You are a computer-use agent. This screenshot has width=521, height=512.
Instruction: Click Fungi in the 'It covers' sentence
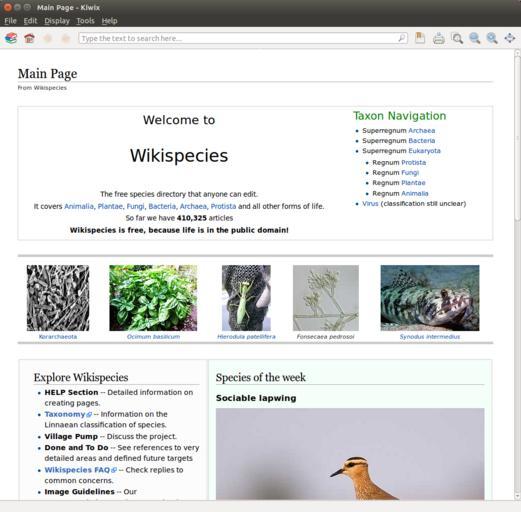click(135, 206)
